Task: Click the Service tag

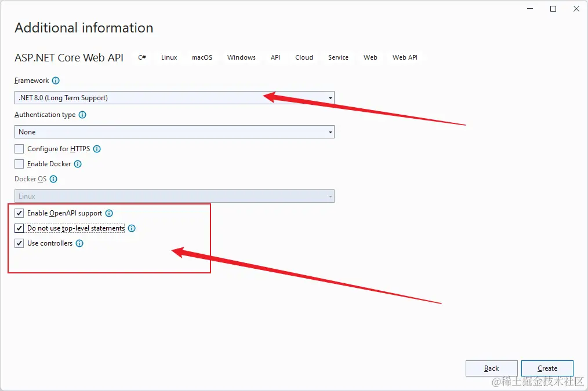Action: (338, 57)
